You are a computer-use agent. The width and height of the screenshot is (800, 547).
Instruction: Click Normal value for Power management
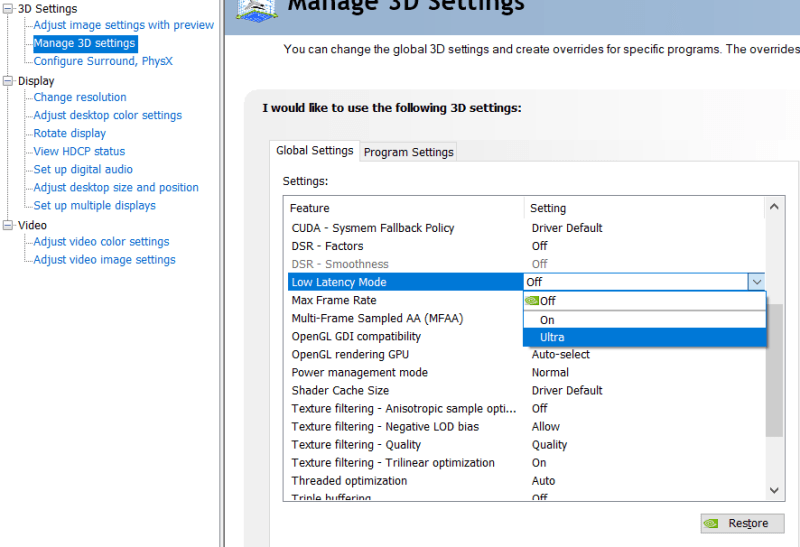click(550, 372)
